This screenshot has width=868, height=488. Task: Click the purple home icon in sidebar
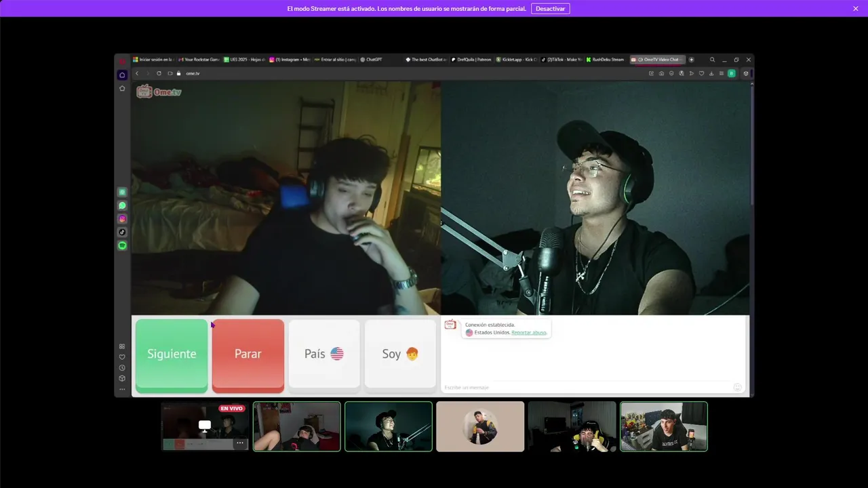click(x=122, y=75)
